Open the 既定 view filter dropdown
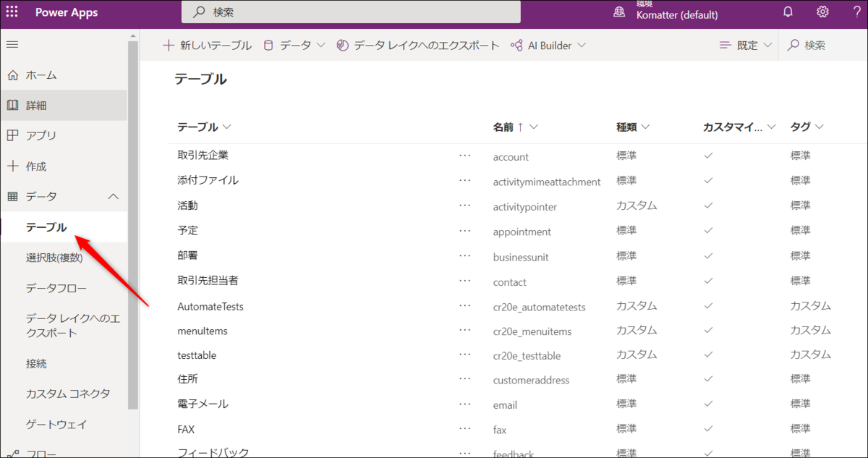Viewport: 868px width, 458px height. [744, 45]
